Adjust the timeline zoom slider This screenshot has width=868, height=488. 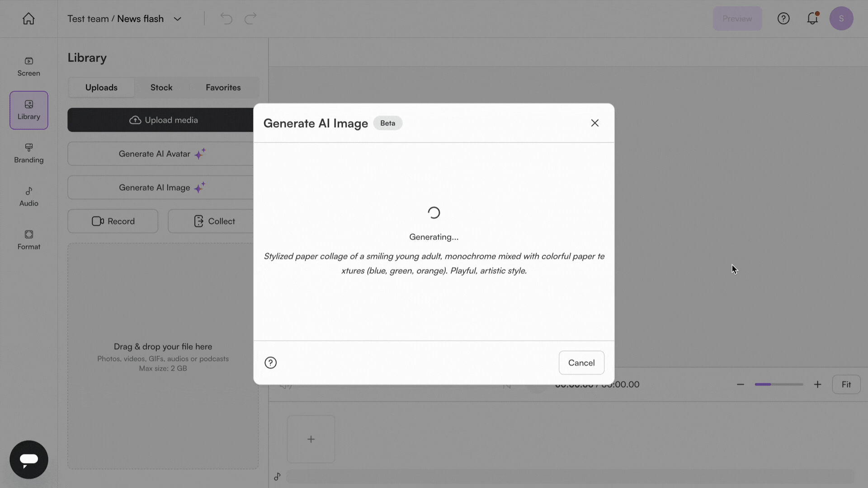[778, 384]
